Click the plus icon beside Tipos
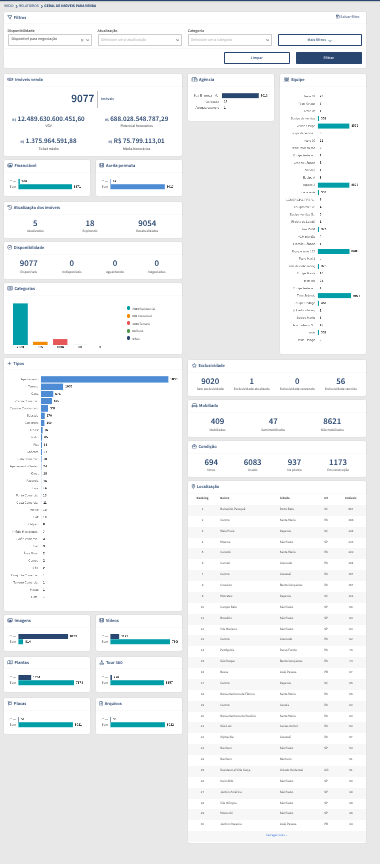Image resolution: width=380 pixels, height=864 pixels. click(x=9, y=364)
